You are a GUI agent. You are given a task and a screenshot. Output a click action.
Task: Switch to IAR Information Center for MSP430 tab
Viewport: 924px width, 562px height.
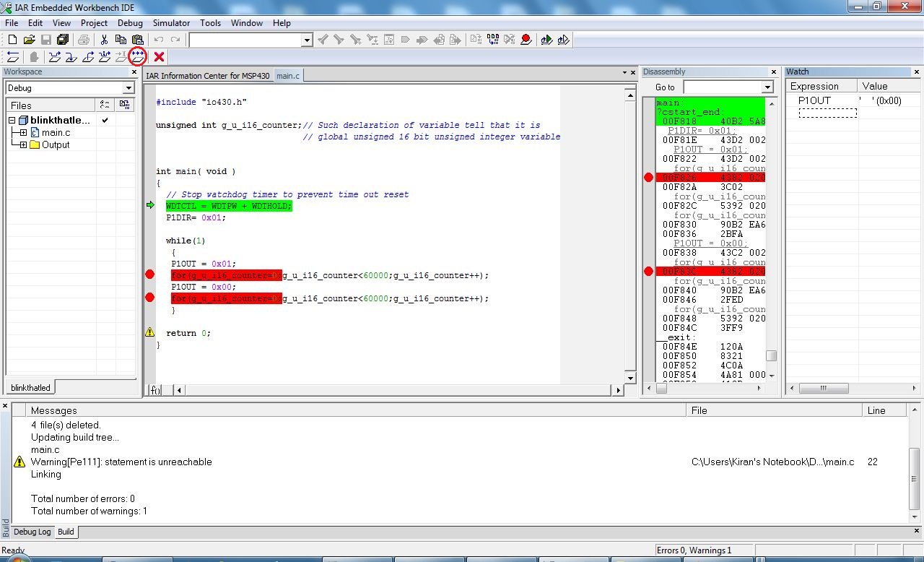click(207, 76)
